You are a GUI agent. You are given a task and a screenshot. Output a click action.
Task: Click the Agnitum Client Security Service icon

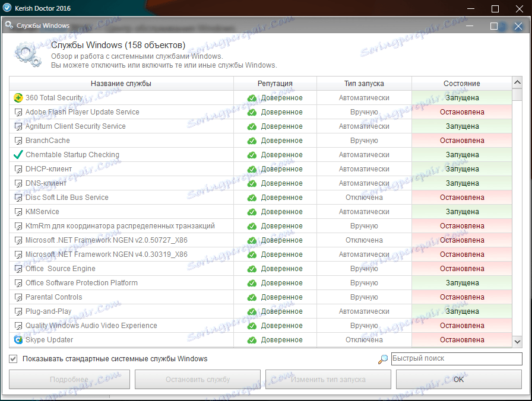[18, 126]
